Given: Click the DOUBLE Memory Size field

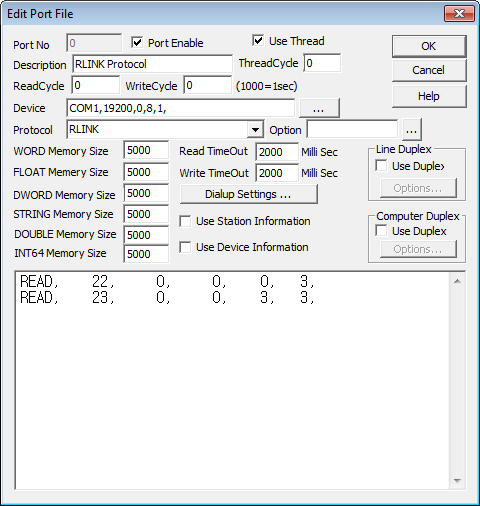Looking at the screenshot, I should click(146, 235).
